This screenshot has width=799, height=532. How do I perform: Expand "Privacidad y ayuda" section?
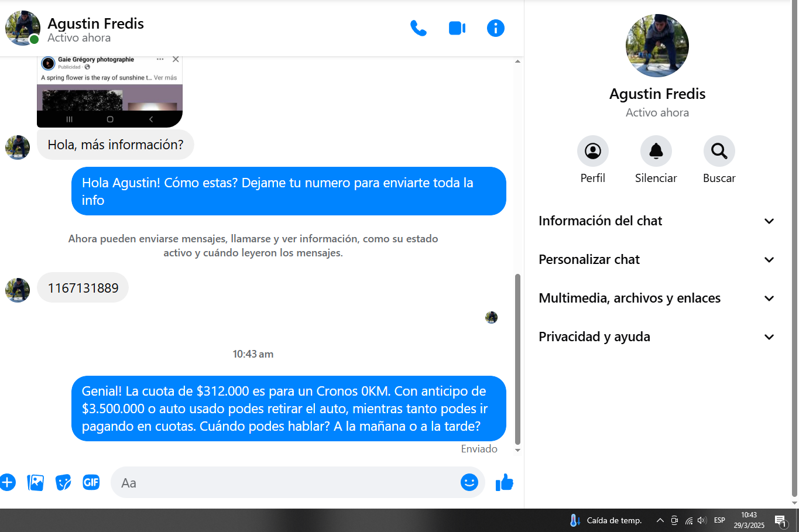tap(657, 337)
